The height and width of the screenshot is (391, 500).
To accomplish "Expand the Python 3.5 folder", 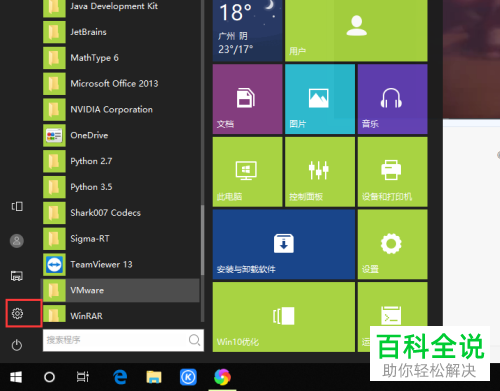I will click(x=121, y=187).
